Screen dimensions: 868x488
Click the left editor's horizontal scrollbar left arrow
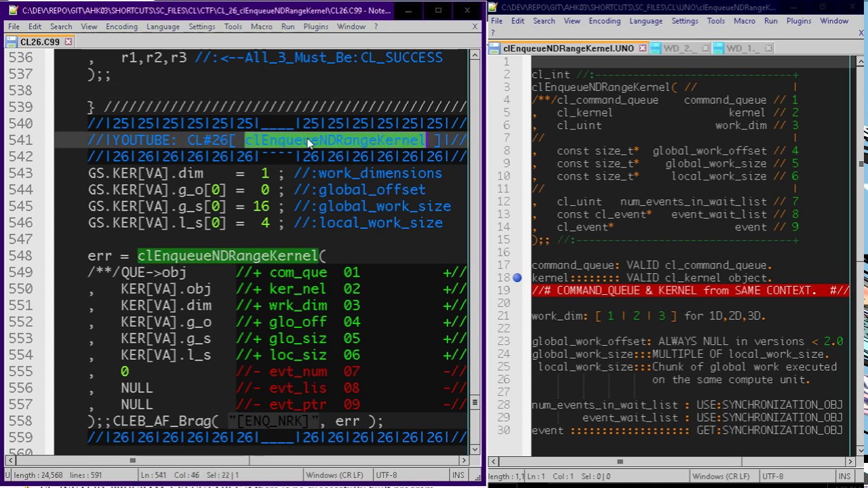[9, 461]
